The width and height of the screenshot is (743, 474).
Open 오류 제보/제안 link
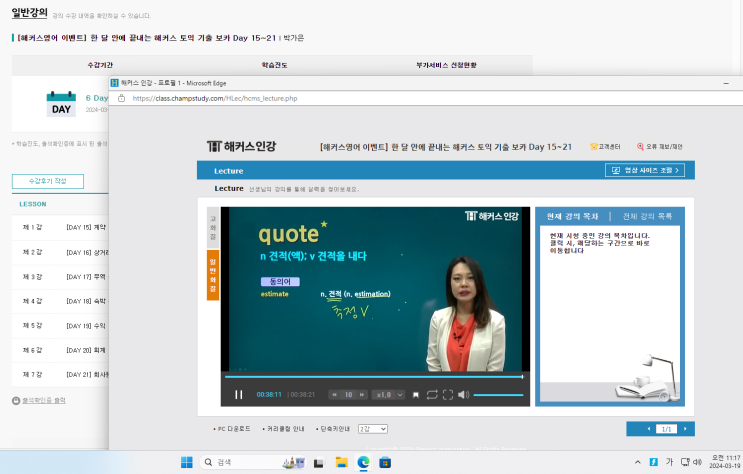tap(660, 146)
